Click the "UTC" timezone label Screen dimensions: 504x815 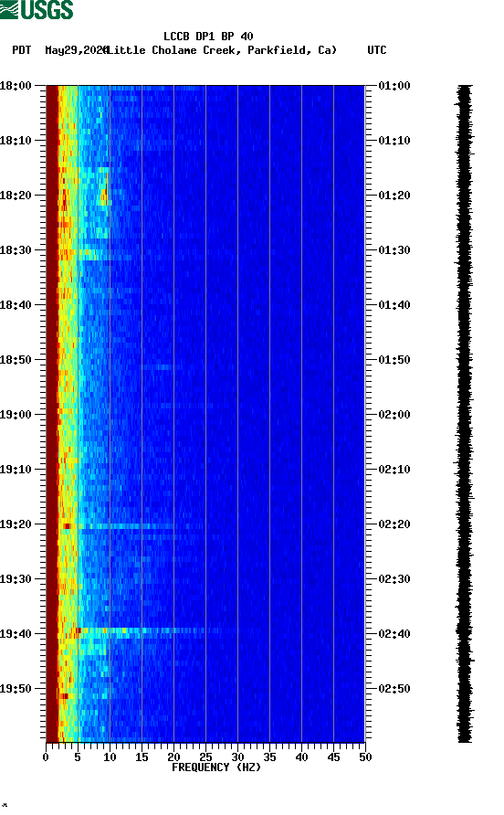(377, 50)
